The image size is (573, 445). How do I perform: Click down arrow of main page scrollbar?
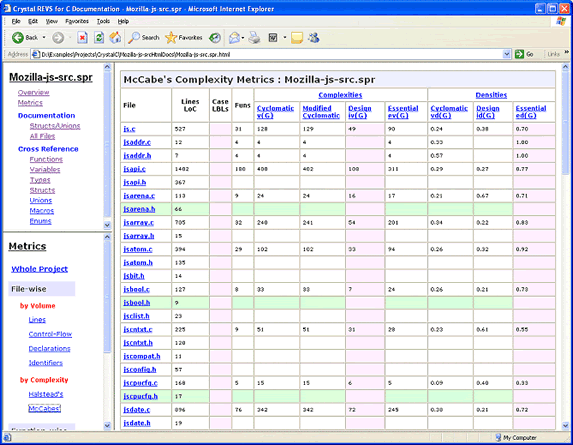565,425
